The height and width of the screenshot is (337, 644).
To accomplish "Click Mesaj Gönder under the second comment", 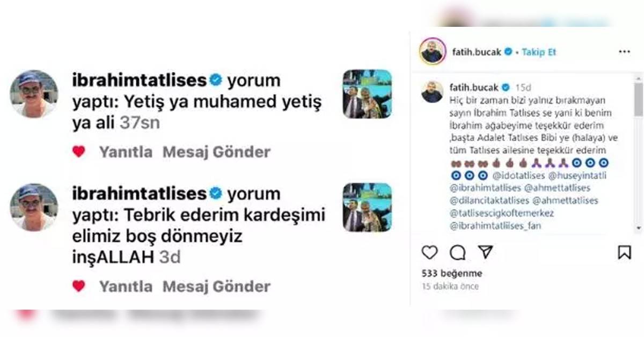I will click(216, 287).
